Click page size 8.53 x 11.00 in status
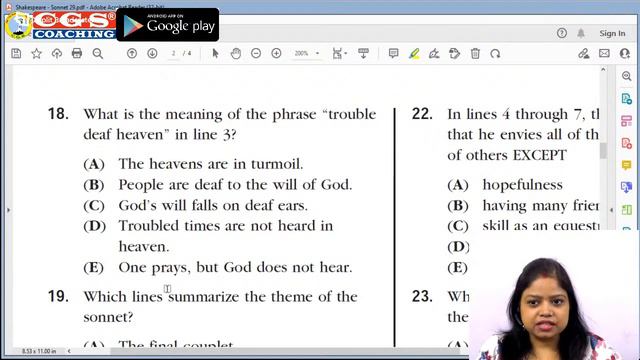Image resolution: width=640 pixels, height=360 pixels. pos(39,351)
